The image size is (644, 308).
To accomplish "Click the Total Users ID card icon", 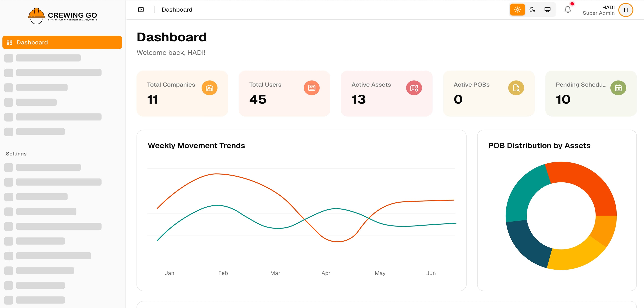I will pyautogui.click(x=311, y=88).
